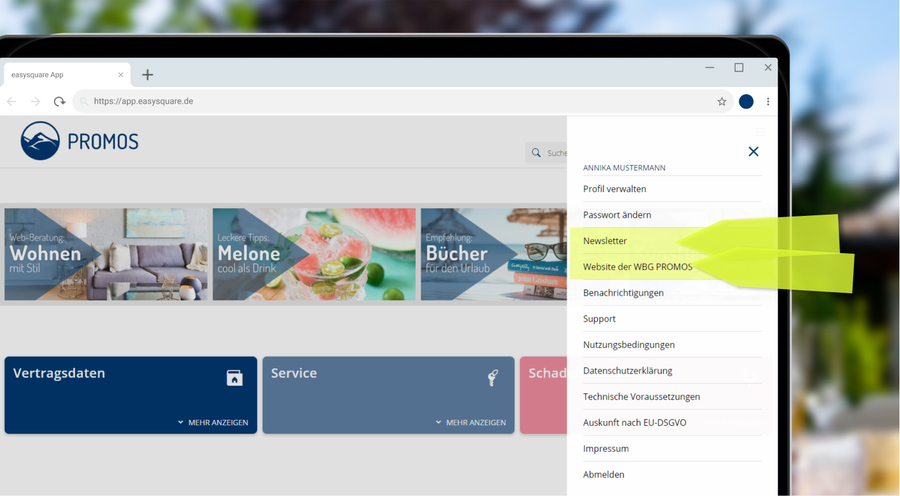The width and height of the screenshot is (900, 496).
Task: Open the Wohnen mit Stil banner
Action: (106, 254)
